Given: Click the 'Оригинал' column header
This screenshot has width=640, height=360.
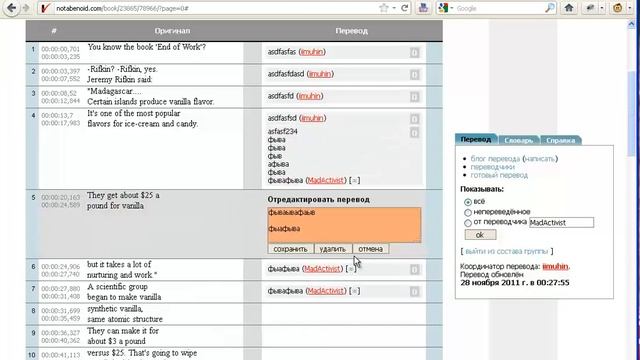Looking at the screenshot, I should pos(172,31).
